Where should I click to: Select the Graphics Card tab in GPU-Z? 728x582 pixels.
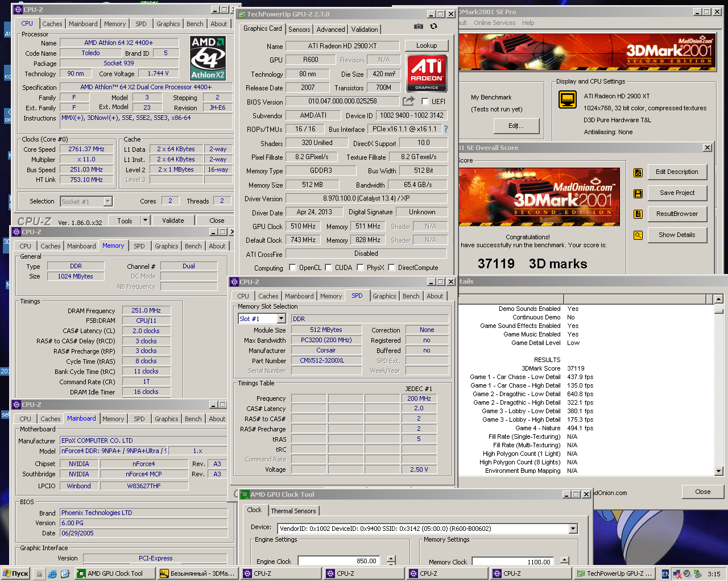(x=262, y=28)
